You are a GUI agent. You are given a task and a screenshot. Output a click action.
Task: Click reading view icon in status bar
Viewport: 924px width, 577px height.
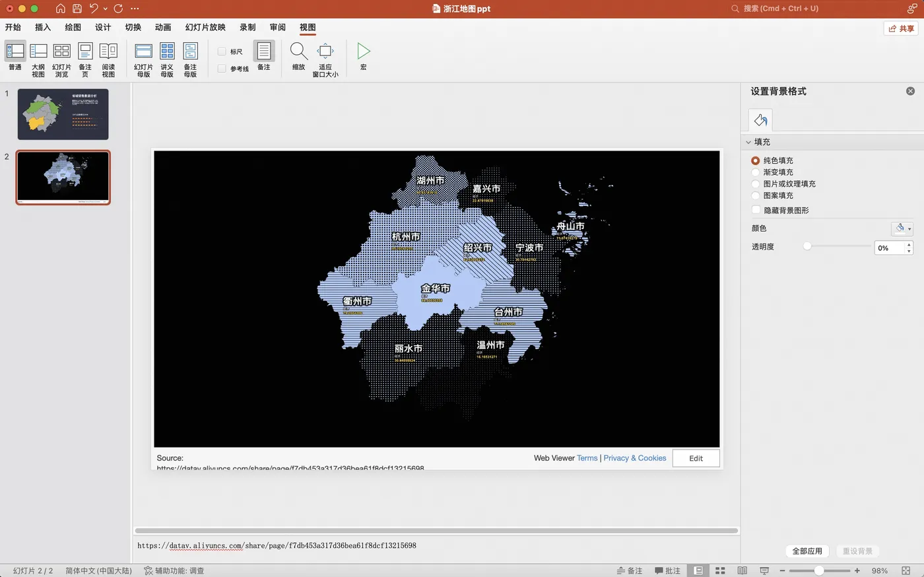(x=742, y=570)
